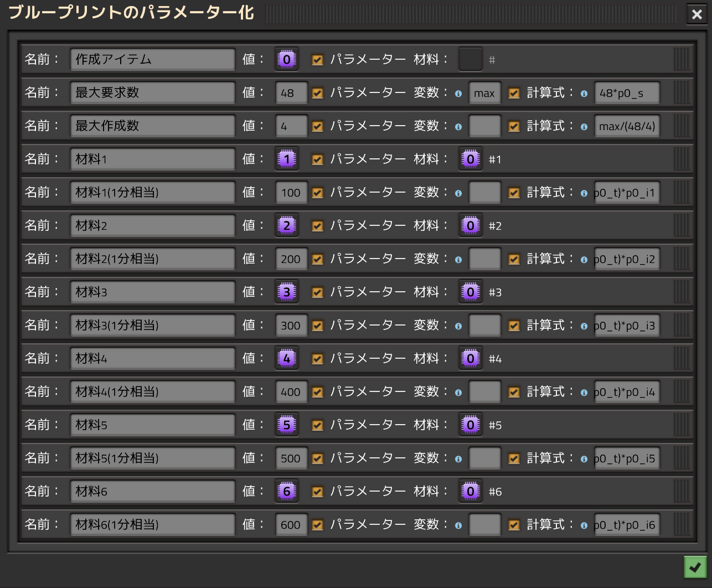The width and height of the screenshot is (712, 588).
Task: Edit the 材料2(1分相当) name field
Action: tap(153, 259)
